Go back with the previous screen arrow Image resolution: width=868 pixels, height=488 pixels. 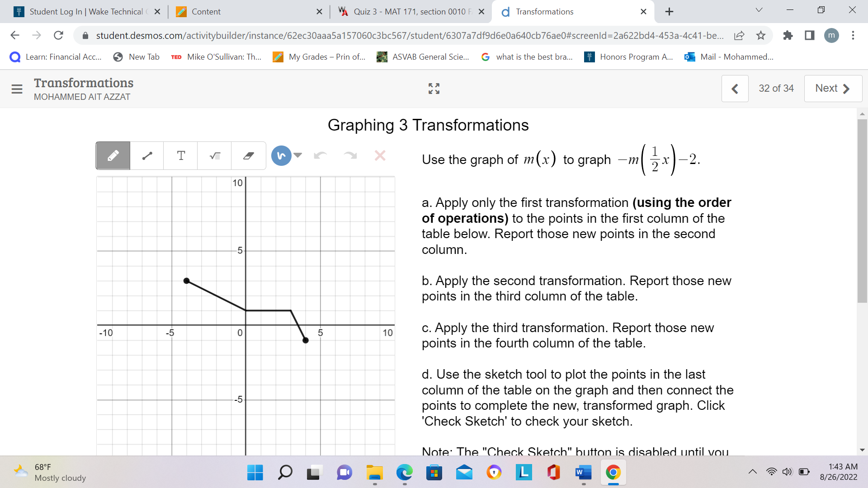click(735, 89)
